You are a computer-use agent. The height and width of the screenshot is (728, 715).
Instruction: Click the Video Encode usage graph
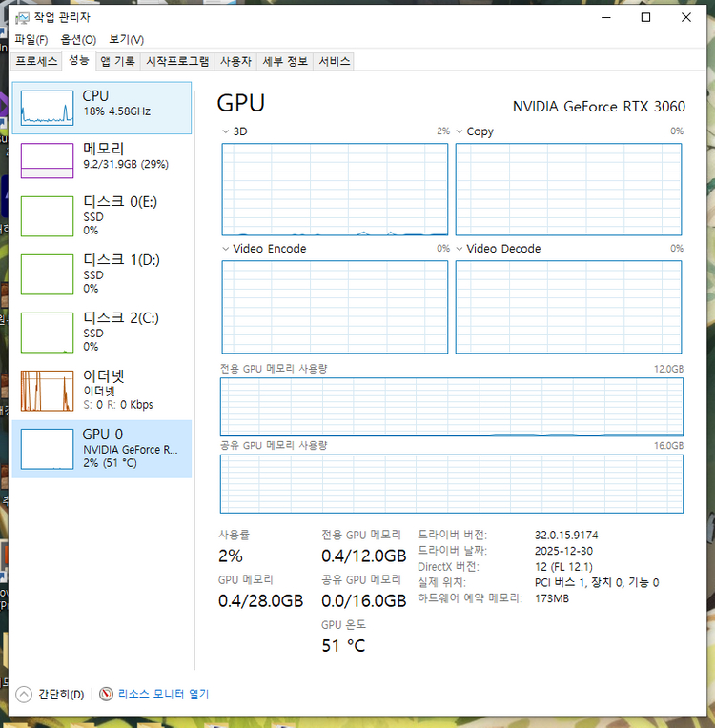335,307
